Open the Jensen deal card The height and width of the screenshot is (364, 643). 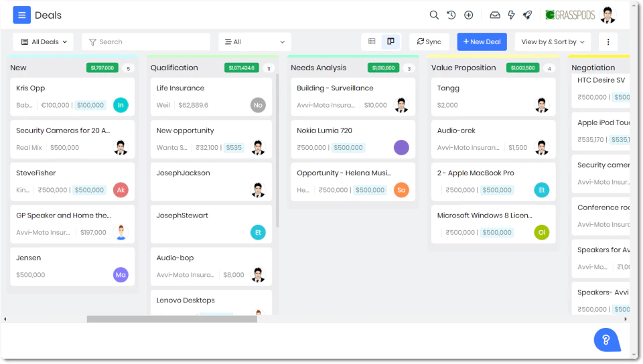point(72,266)
